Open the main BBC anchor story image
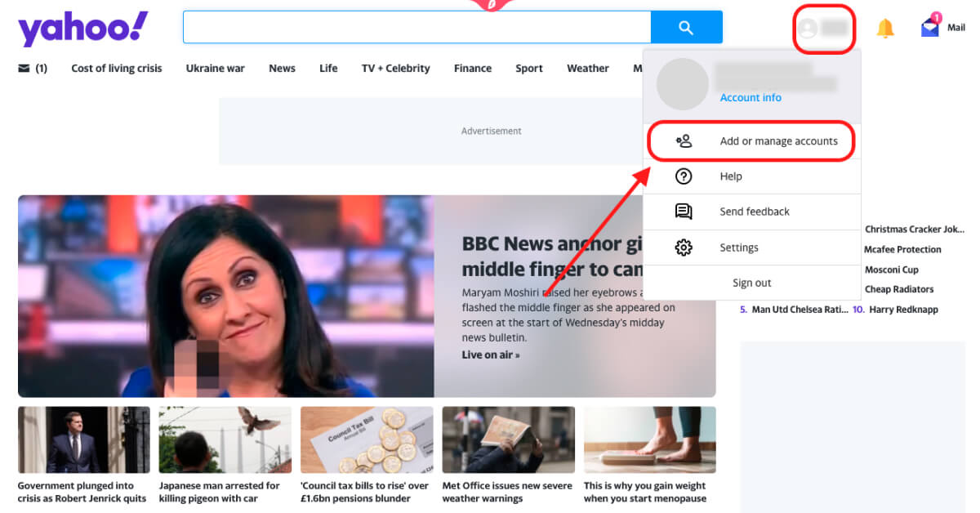This screenshot has height=513, width=980. [226, 296]
